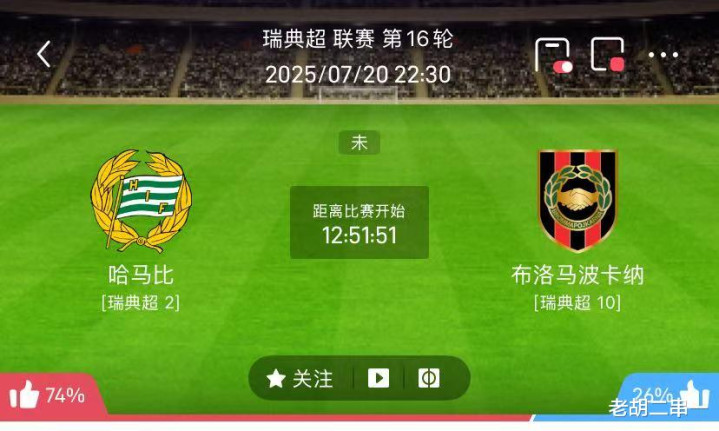The height and width of the screenshot is (431, 719).
Task: Open Hammarby ranking label 瑞典超 2
Action: (140, 303)
